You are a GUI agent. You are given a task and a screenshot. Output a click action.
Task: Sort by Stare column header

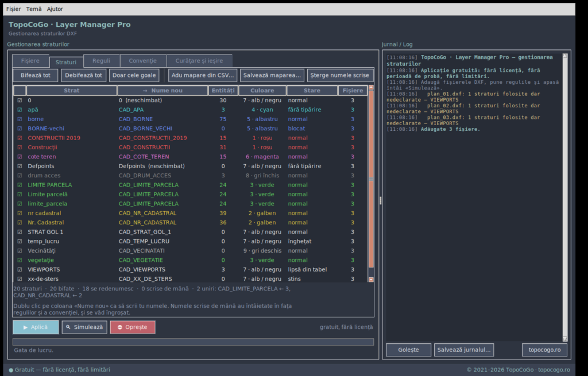point(312,91)
